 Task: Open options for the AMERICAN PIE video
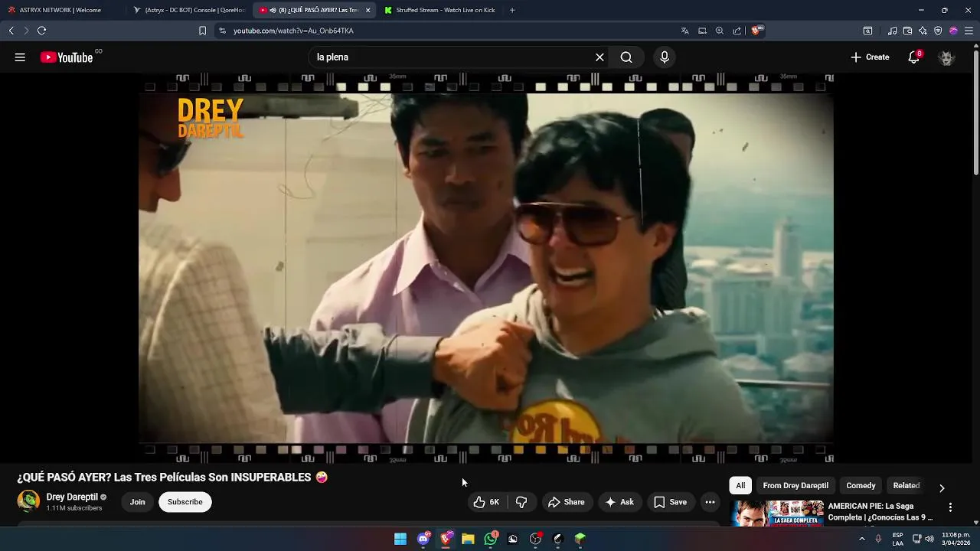point(950,507)
